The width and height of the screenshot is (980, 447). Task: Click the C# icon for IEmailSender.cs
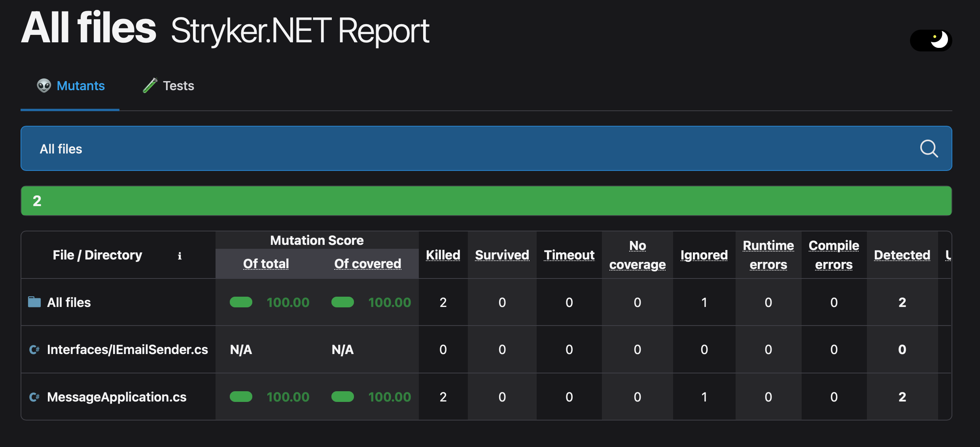point(34,350)
